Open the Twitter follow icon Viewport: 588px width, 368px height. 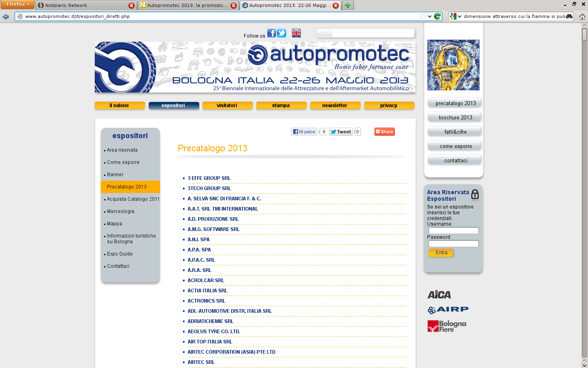tap(282, 33)
